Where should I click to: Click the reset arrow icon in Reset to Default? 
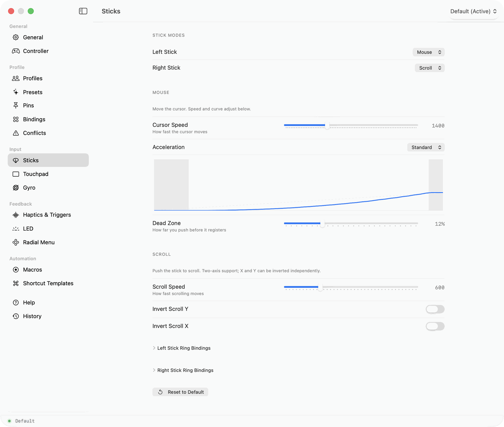click(x=160, y=392)
